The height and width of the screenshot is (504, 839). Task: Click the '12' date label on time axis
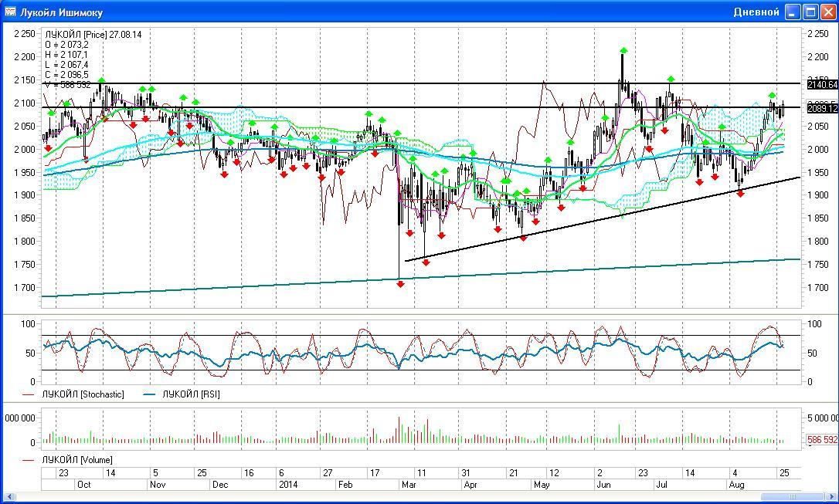click(x=555, y=473)
